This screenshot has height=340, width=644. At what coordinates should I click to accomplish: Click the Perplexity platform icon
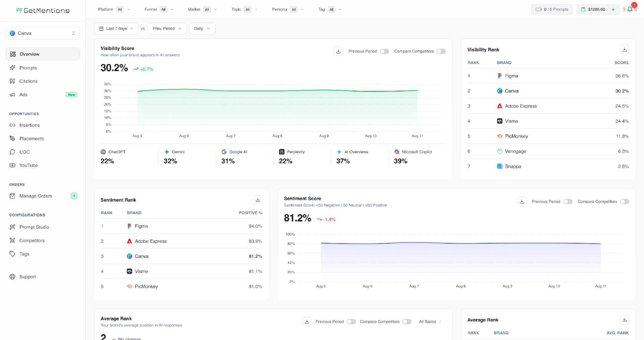click(282, 152)
